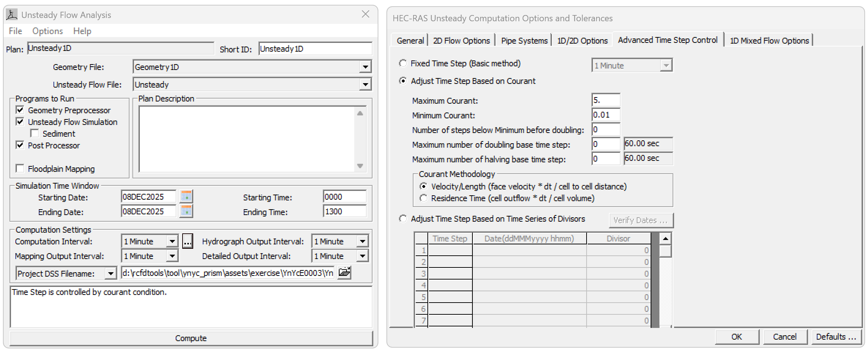Screen dimensions: 868x351
Task: Close the Unsteady Flow Analysis window
Action: pos(365,14)
